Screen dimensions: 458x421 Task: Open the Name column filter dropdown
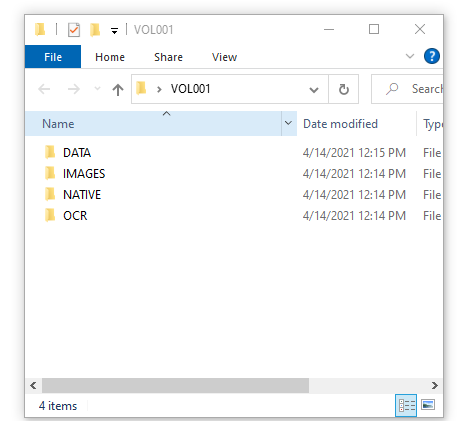coord(289,123)
